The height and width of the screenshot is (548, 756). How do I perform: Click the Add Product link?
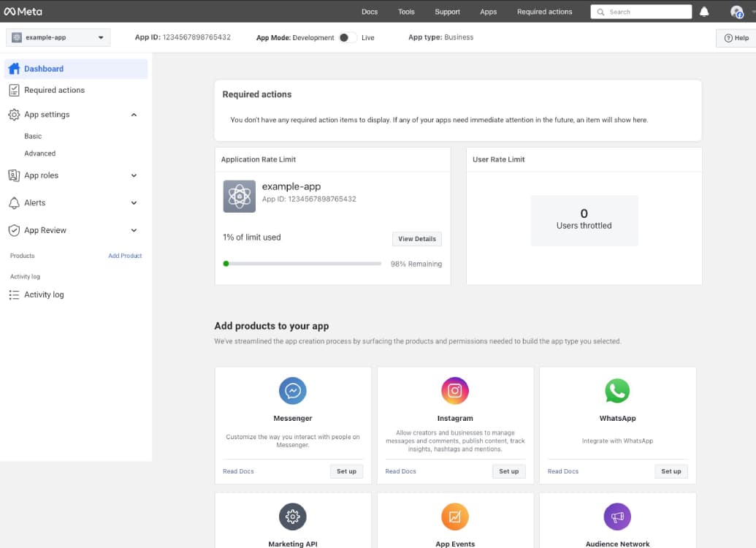(125, 256)
